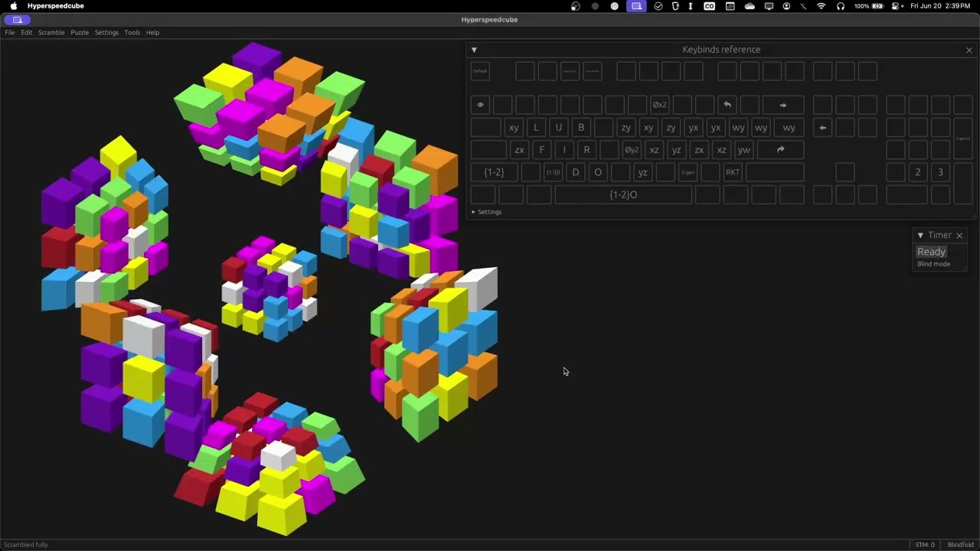The width and height of the screenshot is (980, 551).
Task: Click the Øx2 key in keybinds reference
Action: click(659, 105)
